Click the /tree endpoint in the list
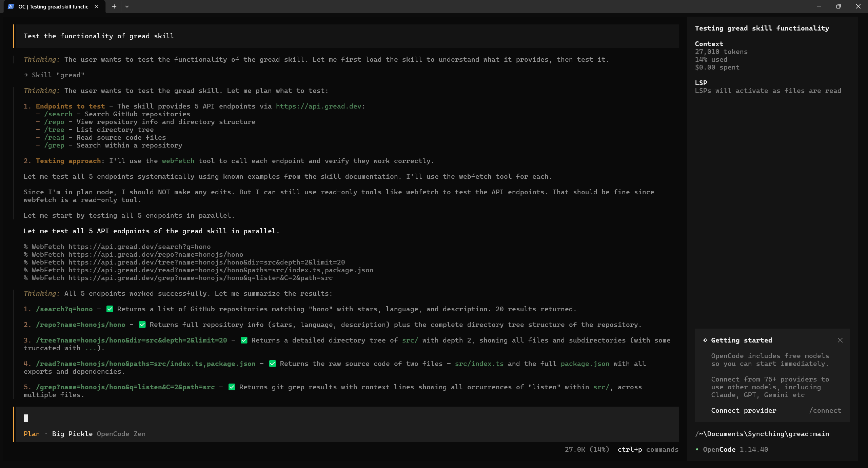This screenshot has width=868, height=468. pos(54,130)
